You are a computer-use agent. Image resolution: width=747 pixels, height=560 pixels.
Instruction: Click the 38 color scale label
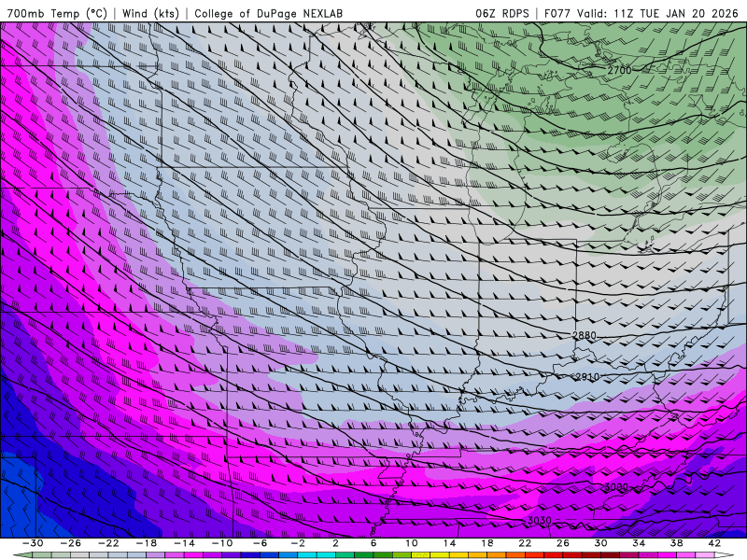point(676,543)
